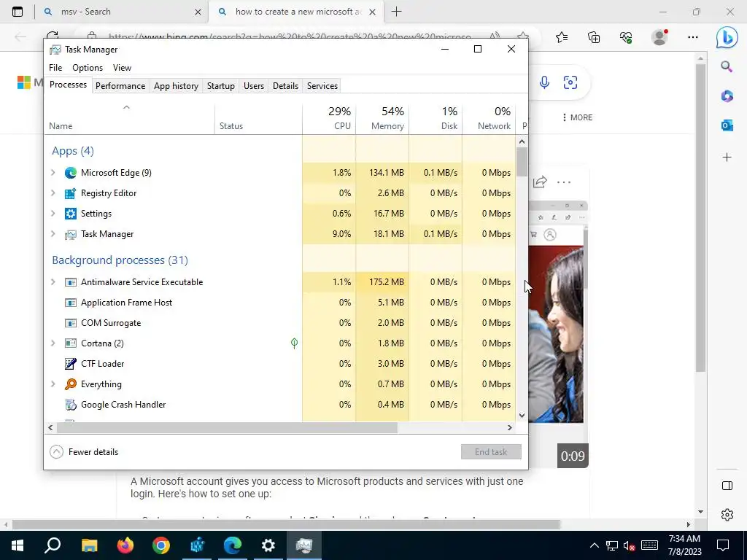Expand the Task Manager process row

pos(53,234)
